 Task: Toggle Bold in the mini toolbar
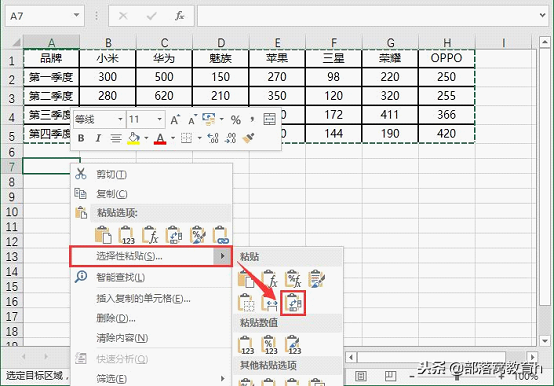click(x=81, y=138)
